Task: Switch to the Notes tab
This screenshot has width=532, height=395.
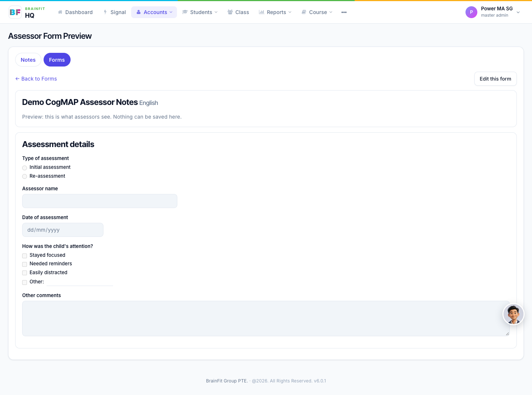Action: tap(28, 60)
